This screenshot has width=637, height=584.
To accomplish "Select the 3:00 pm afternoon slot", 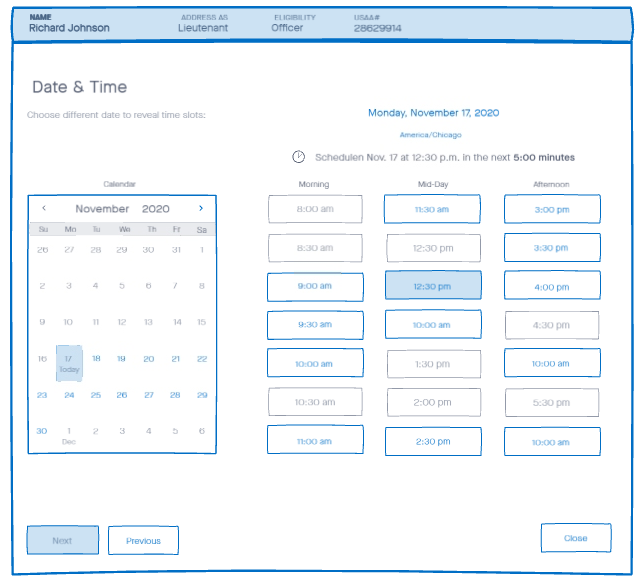I will coord(552,209).
